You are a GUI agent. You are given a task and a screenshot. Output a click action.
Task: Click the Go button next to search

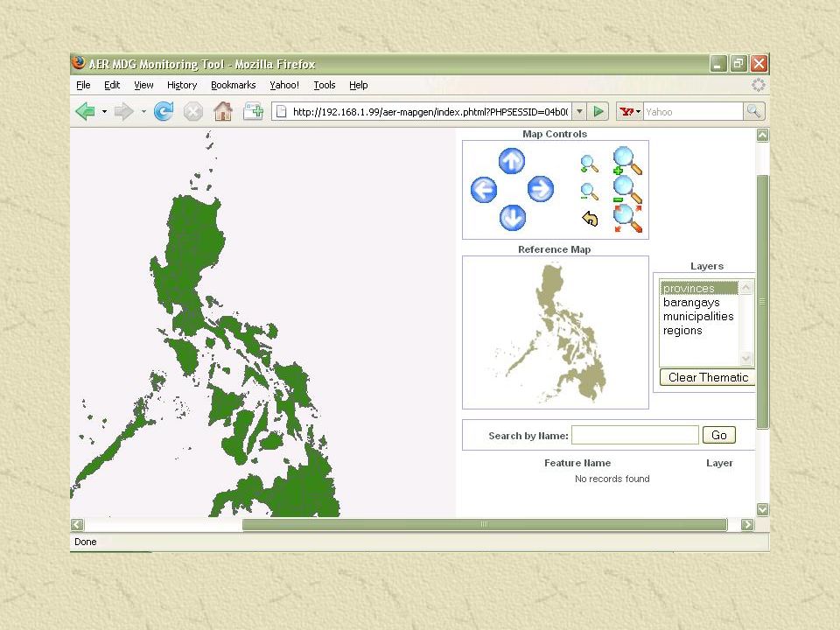[x=719, y=435]
